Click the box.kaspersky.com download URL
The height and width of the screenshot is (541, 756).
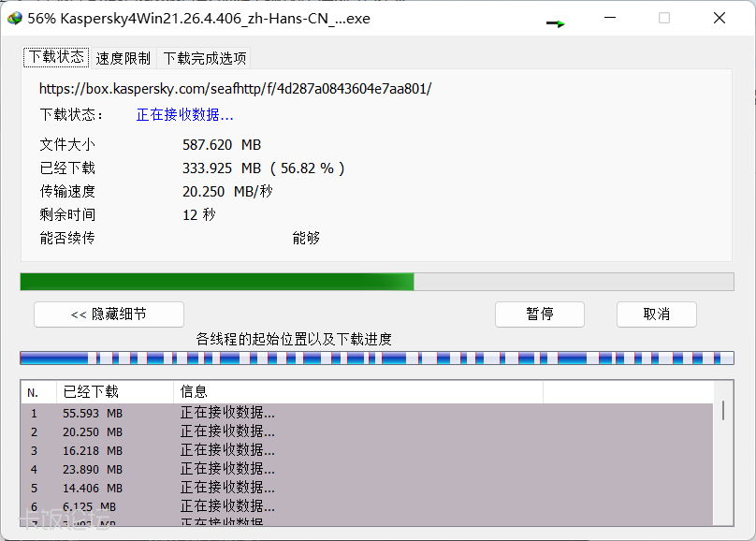tap(235, 89)
